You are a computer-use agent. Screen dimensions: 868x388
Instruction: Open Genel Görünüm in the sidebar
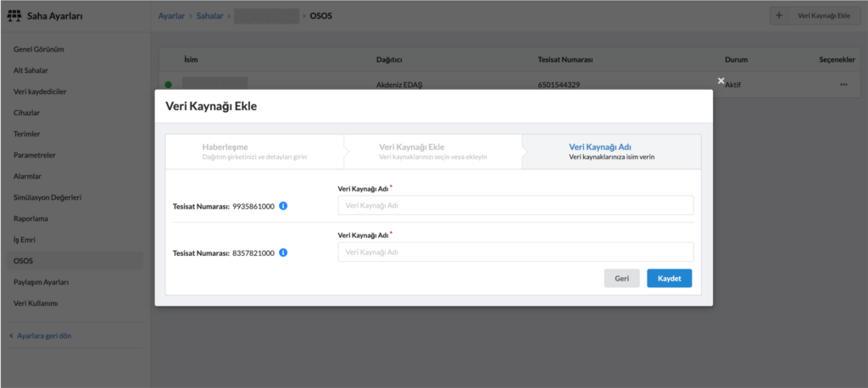point(39,49)
